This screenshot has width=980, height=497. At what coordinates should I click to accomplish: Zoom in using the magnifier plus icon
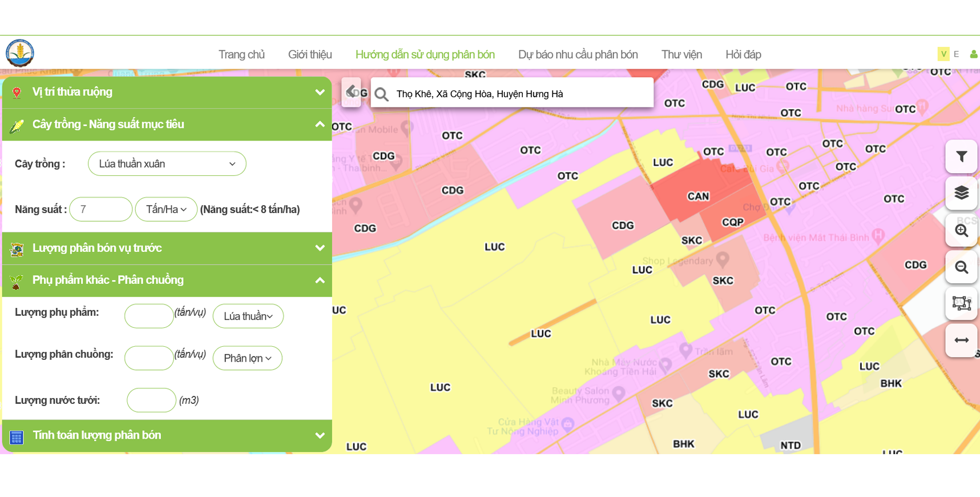[961, 231]
